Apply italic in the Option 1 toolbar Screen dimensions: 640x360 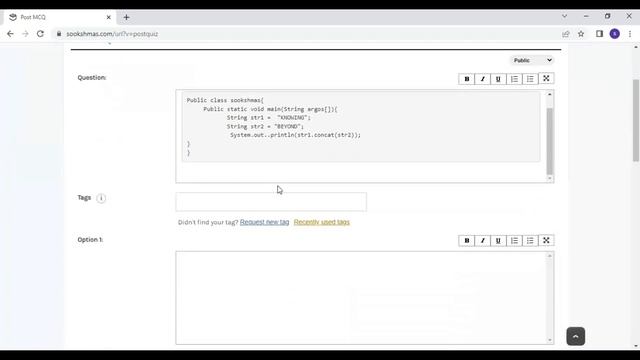click(x=482, y=241)
